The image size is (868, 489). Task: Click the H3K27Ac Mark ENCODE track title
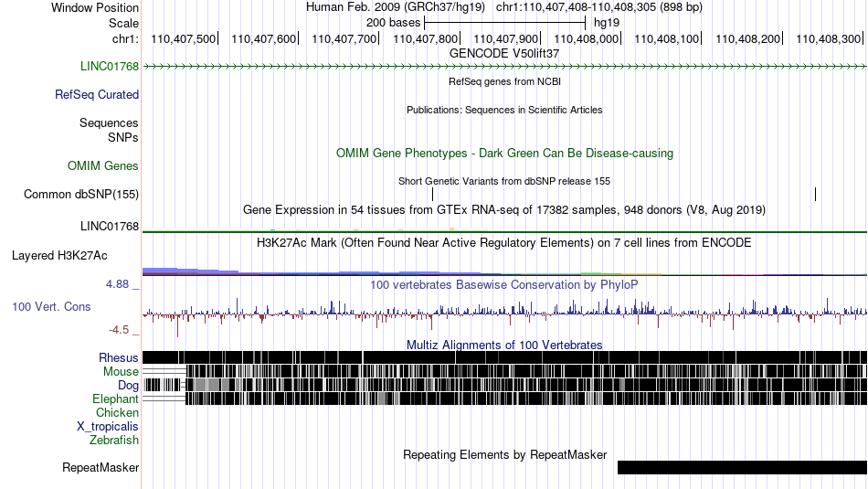504,243
